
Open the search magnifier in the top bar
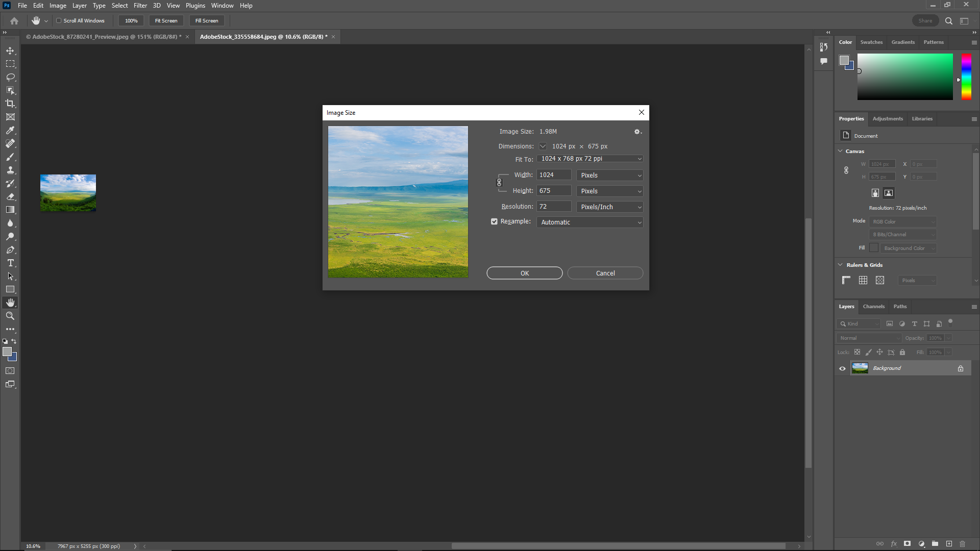click(x=949, y=21)
